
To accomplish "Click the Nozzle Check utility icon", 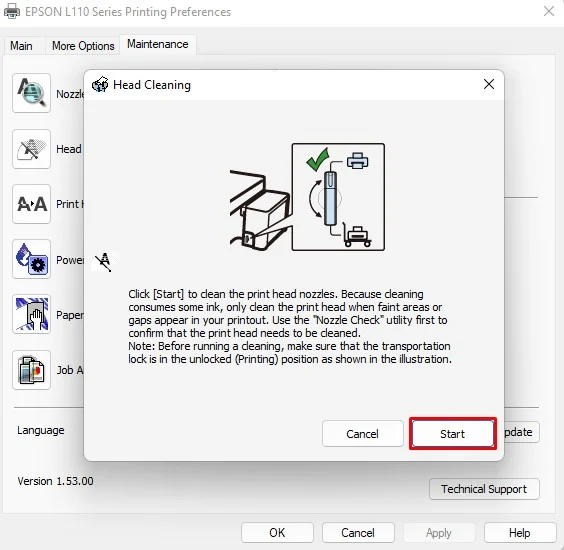I will (x=31, y=93).
